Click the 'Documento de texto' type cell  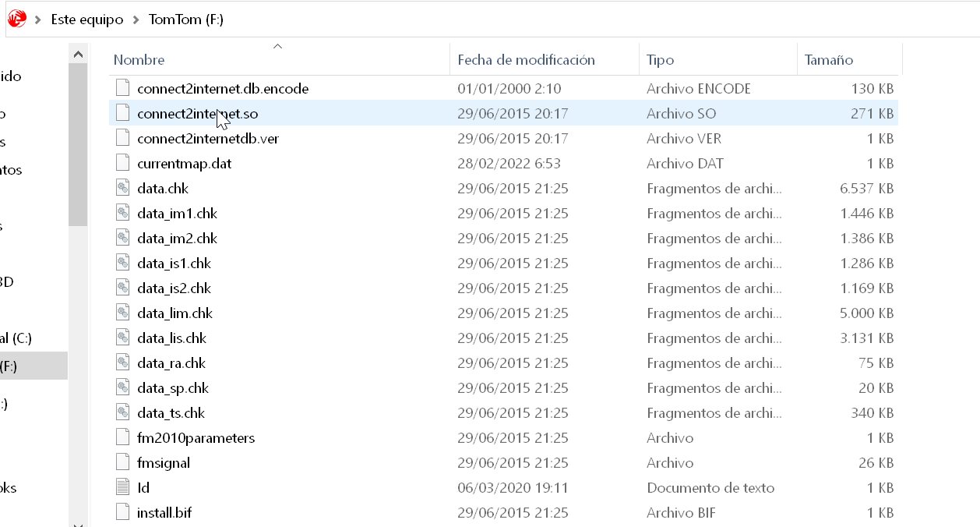[x=710, y=487]
